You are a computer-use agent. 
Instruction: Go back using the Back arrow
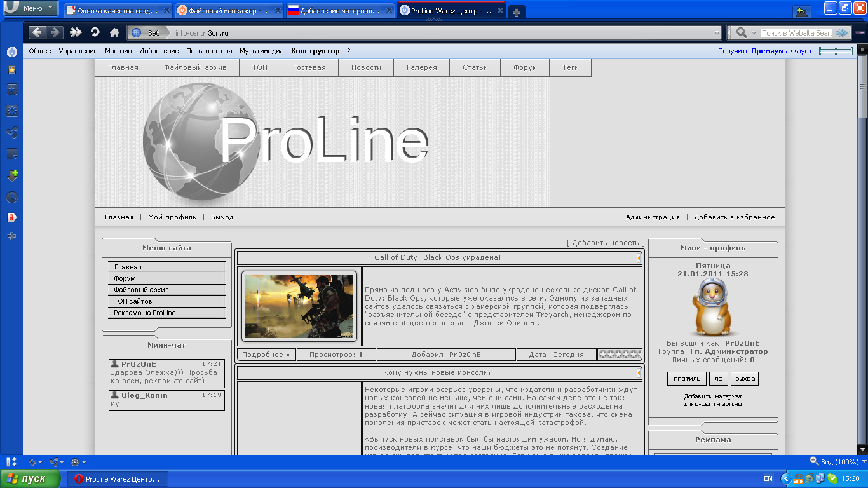(37, 32)
